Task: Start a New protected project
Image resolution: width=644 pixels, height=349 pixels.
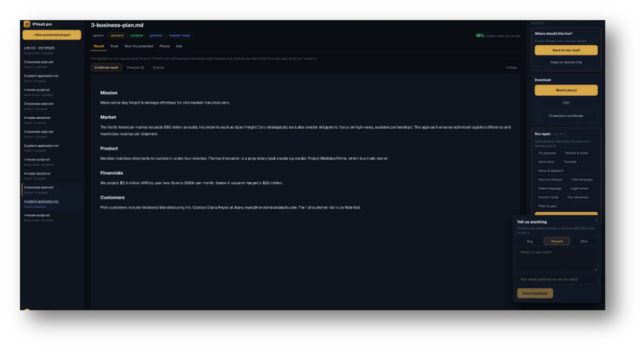Action: (x=52, y=35)
